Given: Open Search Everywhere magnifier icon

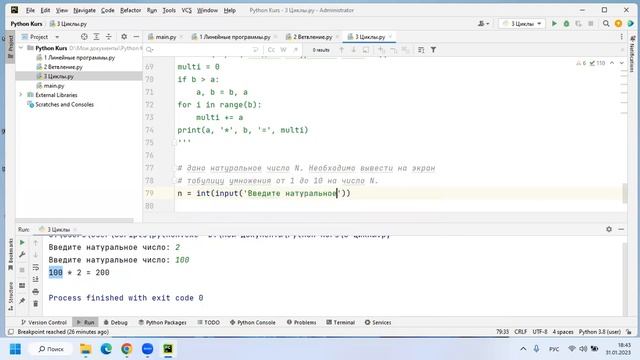Looking at the screenshot, I should pyautogui.click(x=606, y=24).
